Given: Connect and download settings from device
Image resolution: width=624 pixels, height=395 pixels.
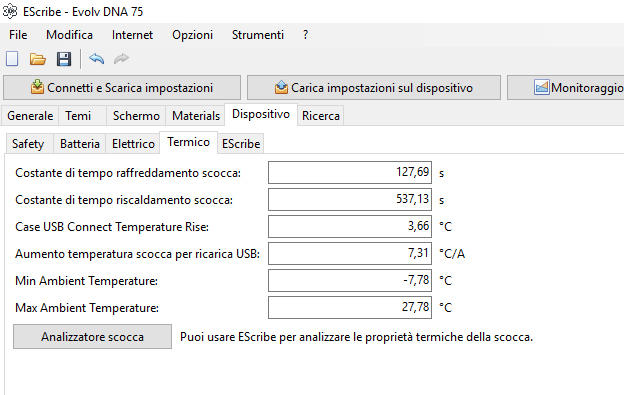Looking at the screenshot, I should coord(122,88).
